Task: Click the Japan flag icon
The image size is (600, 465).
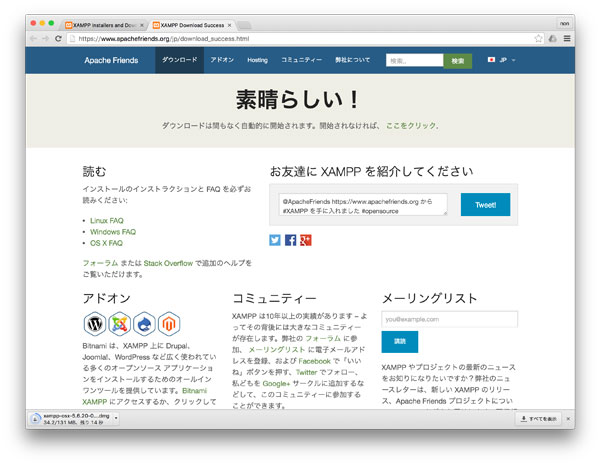Action: pyautogui.click(x=491, y=60)
